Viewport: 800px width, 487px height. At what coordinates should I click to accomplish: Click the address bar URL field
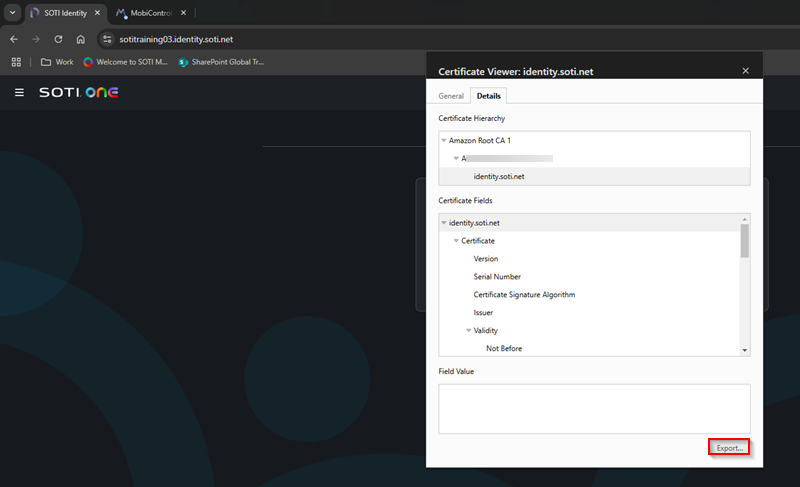[x=176, y=39]
